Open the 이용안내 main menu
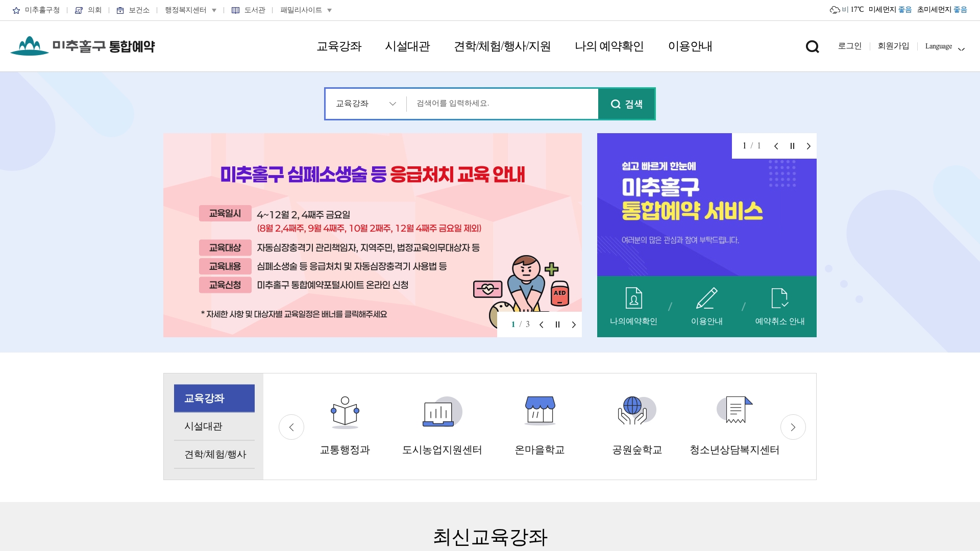 (690, 46)
